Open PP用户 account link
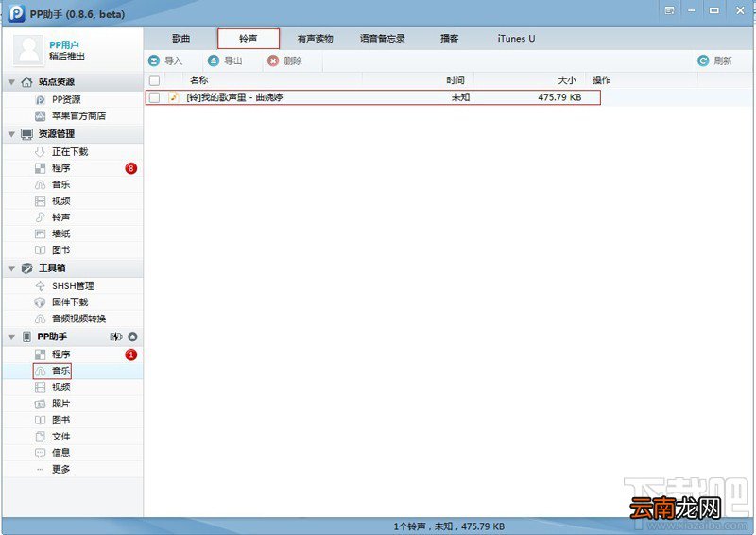 point(64,44)
